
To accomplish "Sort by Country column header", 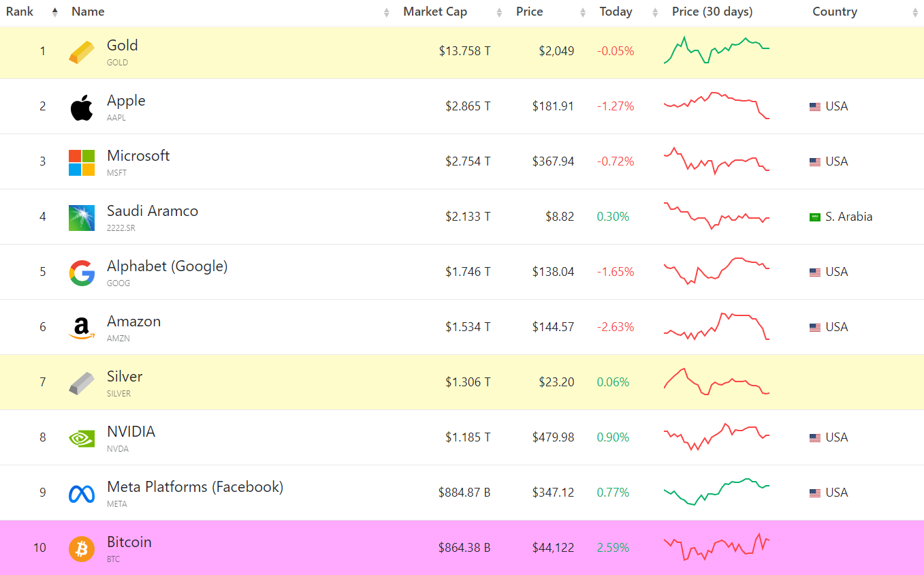I will point(834,12).
